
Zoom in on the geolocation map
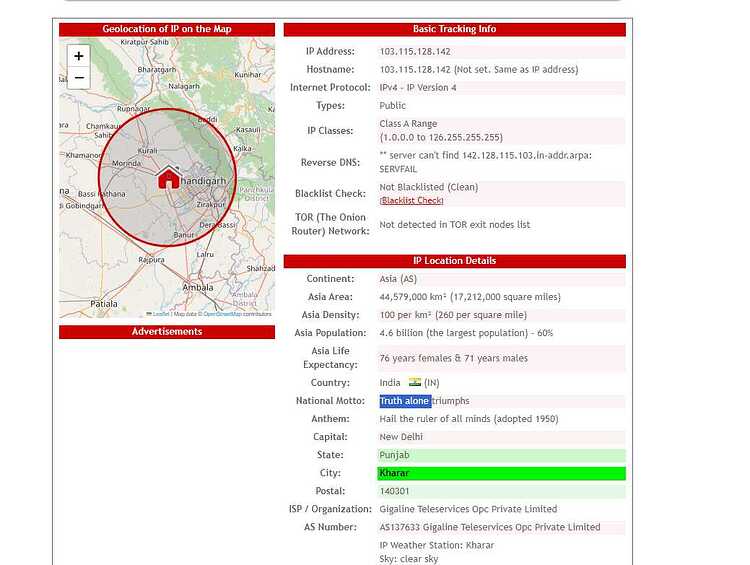coord(78,56)
